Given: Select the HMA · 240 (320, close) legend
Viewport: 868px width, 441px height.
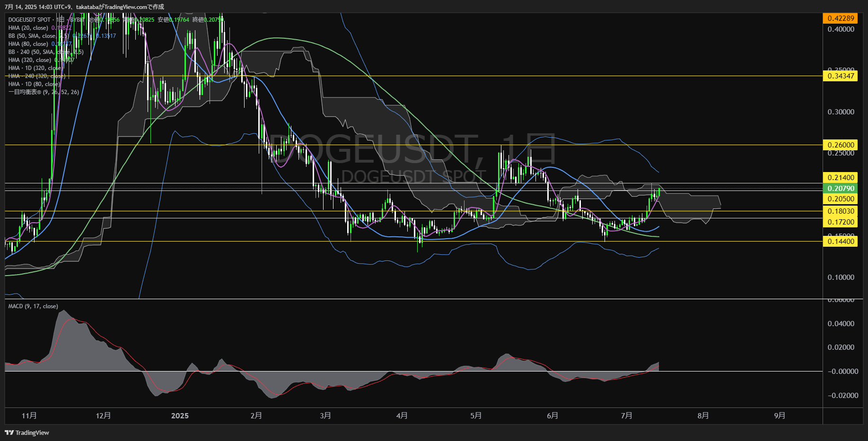Looking at the screenshot, I should click(x=37, y=76).
